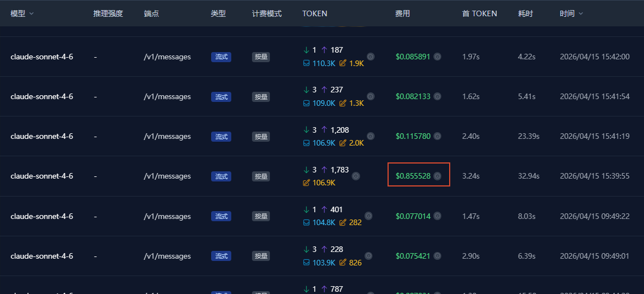Screen dimensions: 644x294
Task: Select the TOKEN column header
Action: [315, 13]
